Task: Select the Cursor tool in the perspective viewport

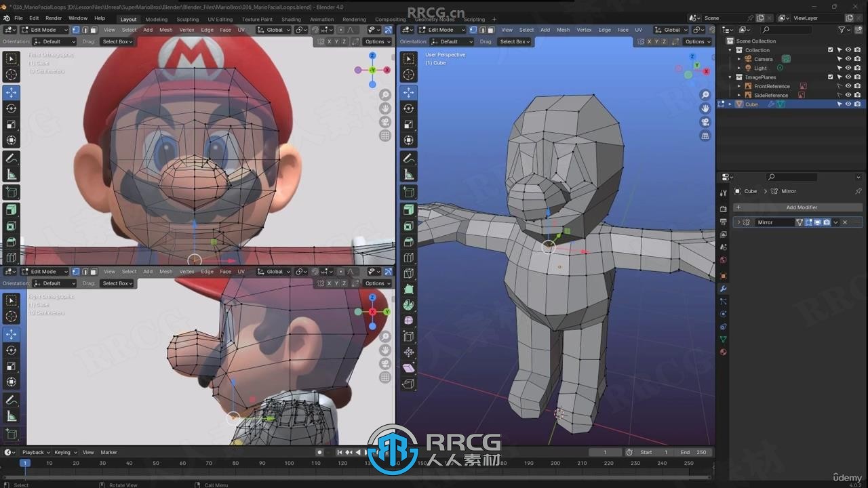Action: [x=409, y=75]
